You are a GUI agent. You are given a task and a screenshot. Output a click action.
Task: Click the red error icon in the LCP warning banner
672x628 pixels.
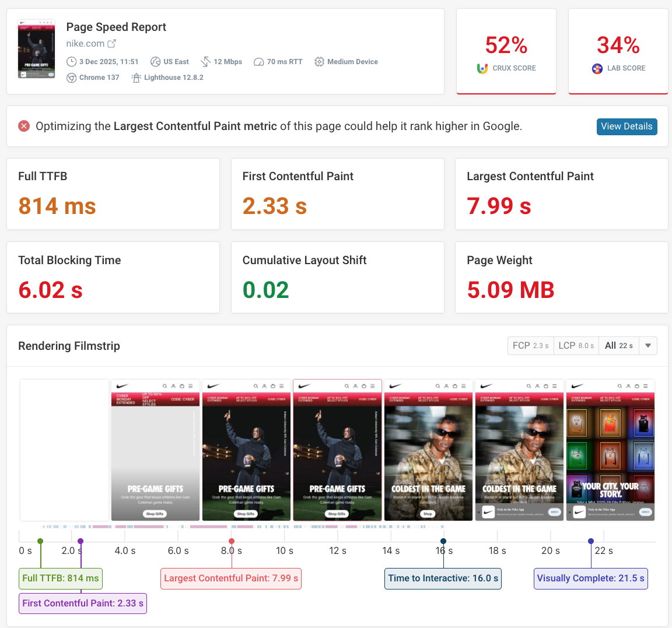coord(24,126)
